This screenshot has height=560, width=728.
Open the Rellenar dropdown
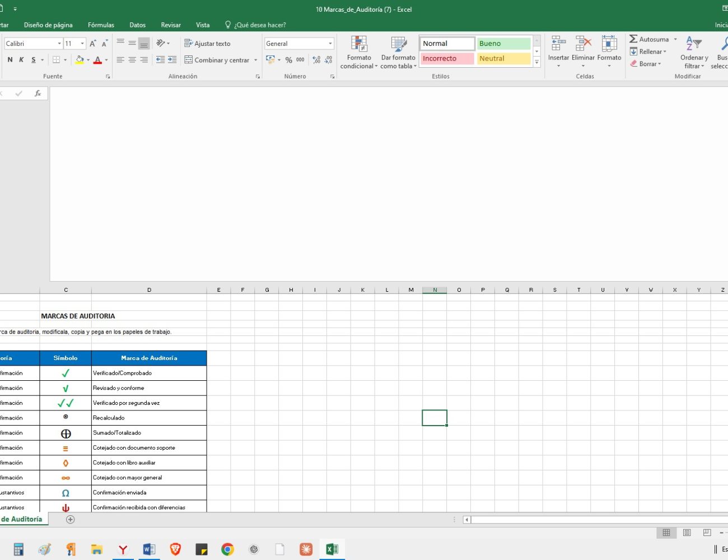tap(648, 52)
